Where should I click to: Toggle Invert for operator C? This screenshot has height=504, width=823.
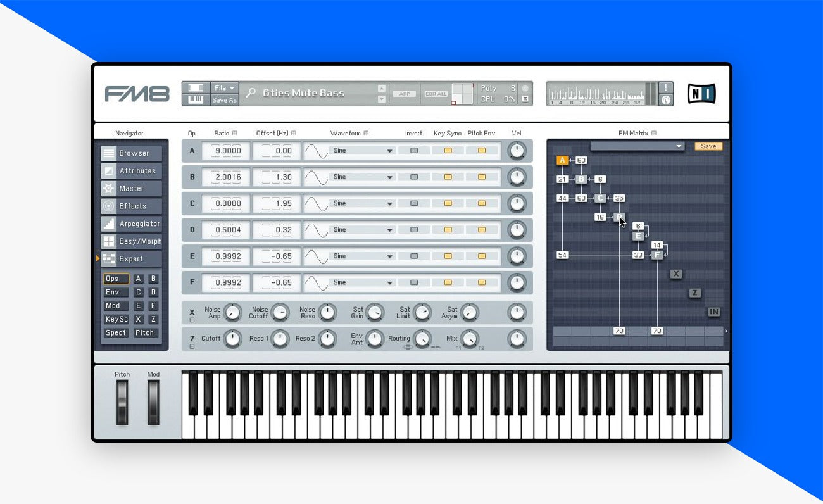pos(414,203)
